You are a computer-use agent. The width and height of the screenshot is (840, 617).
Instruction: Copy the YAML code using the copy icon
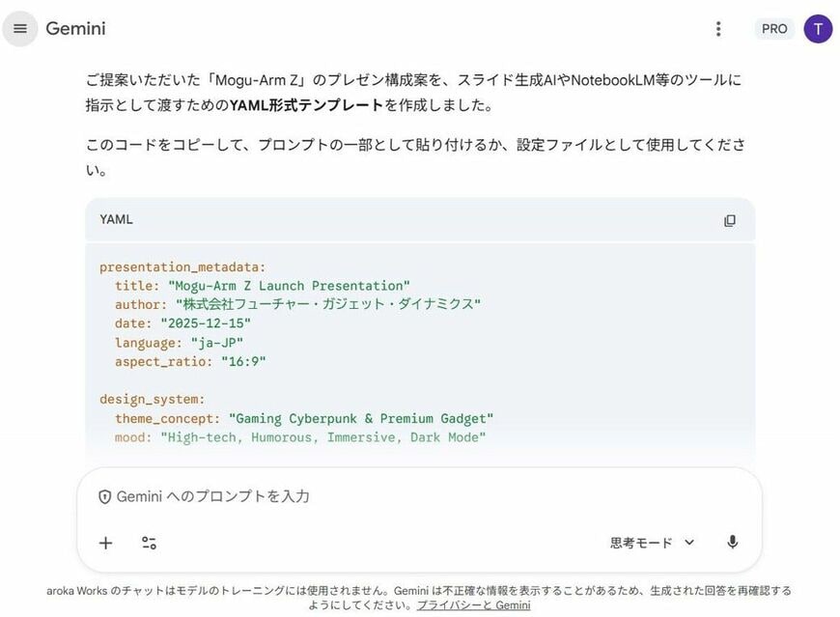point(730,220)
